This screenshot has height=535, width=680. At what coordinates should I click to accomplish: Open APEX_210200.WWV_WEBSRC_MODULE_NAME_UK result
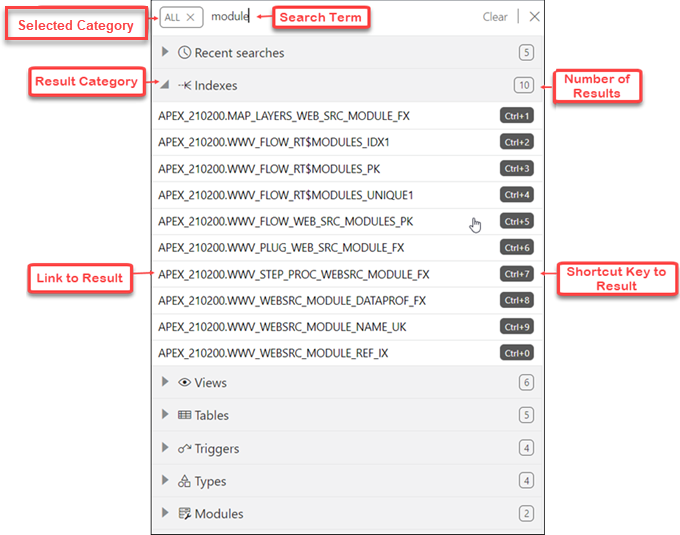[282, 327]
